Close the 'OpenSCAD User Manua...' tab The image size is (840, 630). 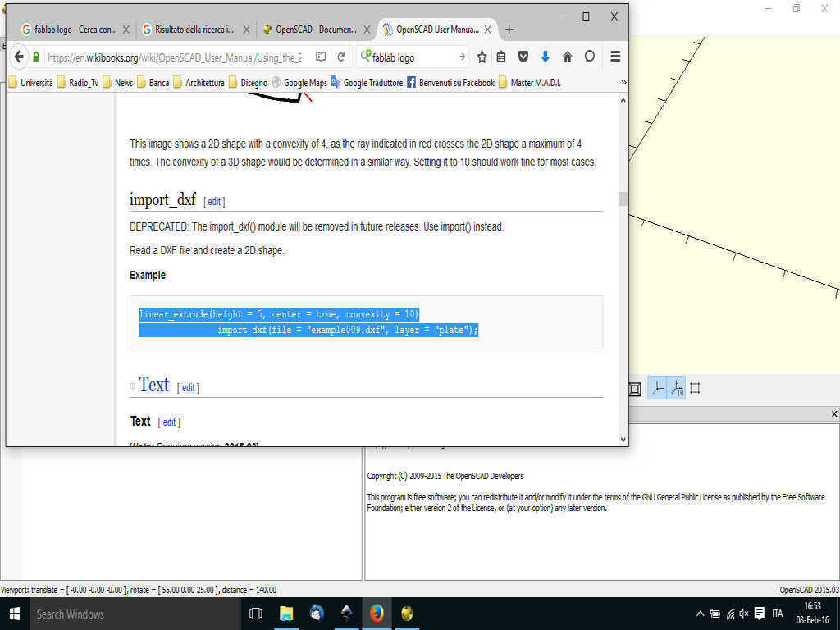[487, 30]
